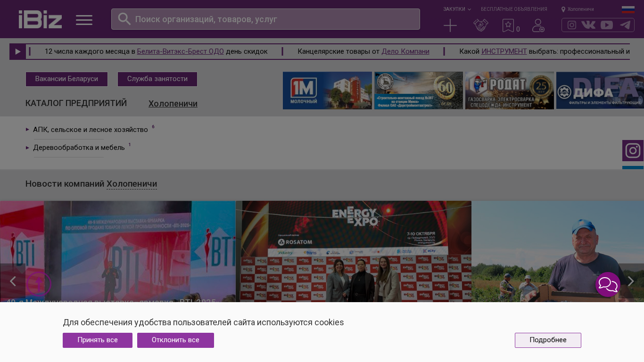Open the handshake partnership icon

(x=481, y=25)
